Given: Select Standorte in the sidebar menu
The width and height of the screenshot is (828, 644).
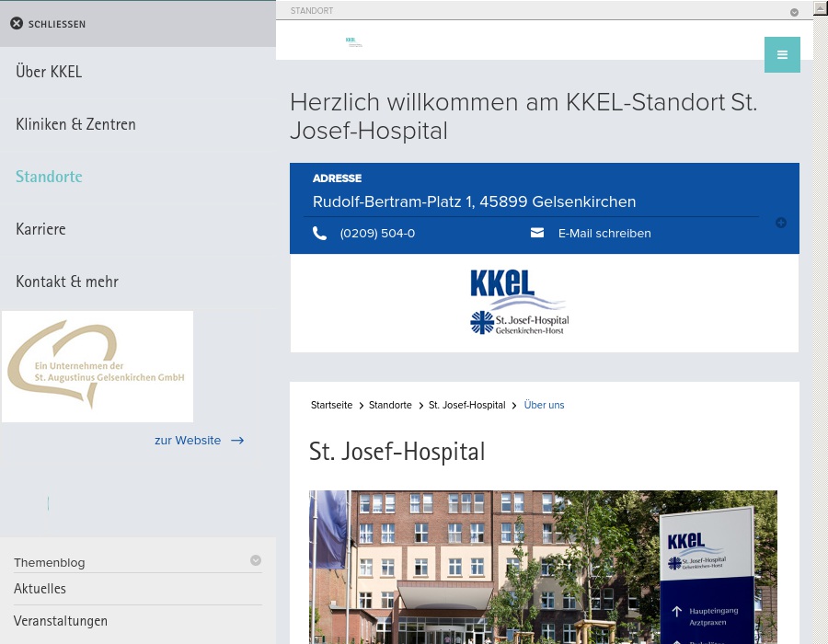Looking at the screenshot, I should (x=49, y=177).
